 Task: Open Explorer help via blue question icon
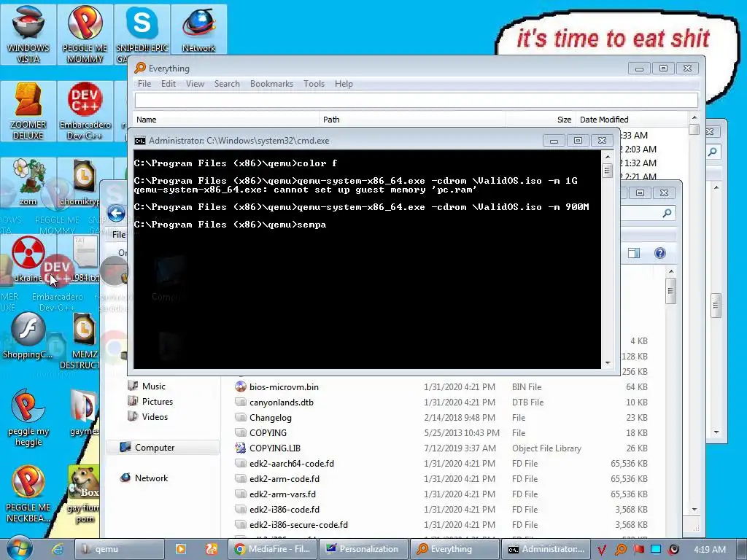pyautogui.click(x=659, y=253)
